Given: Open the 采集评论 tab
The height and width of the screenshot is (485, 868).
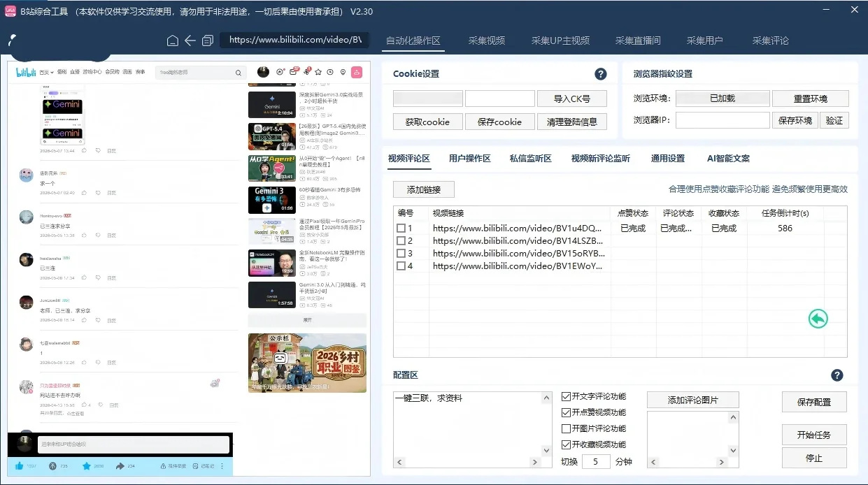Looking at the screenshot, I should click(x=771, y=41).
